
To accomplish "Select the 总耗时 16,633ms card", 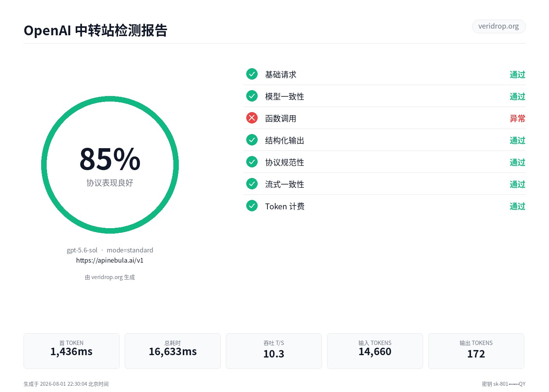I will (x=173, y=351).
